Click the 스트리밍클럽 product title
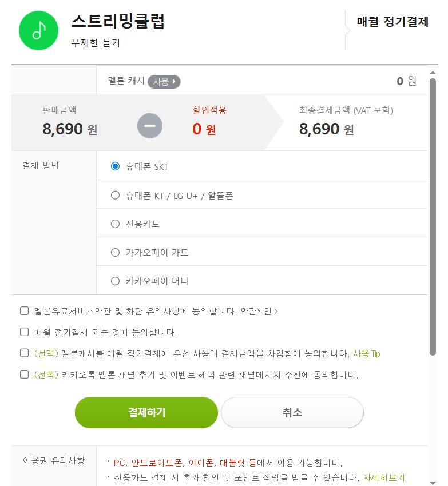Viewport: 448px width, 486px height. [x=118, y=22]
